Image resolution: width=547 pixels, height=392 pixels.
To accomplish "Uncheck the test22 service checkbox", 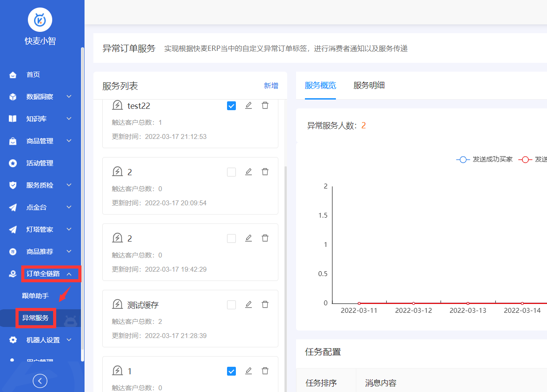I will [231, 106].
